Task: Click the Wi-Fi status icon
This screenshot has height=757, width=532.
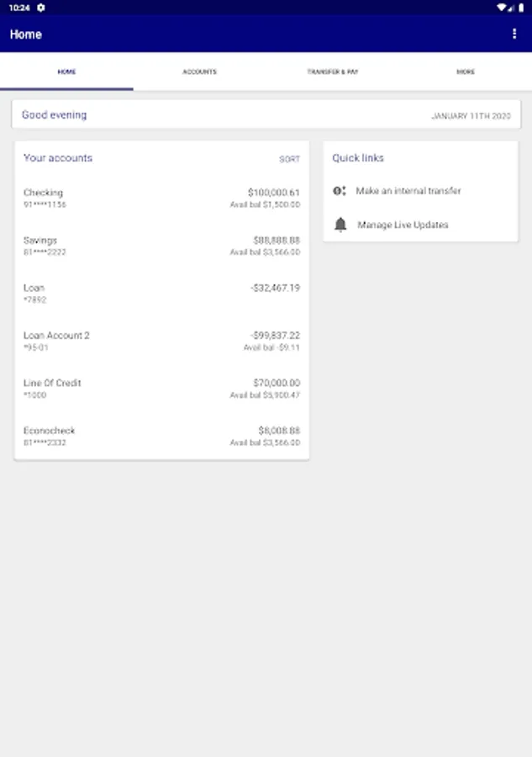Action: pyautogui.click(x=501, y=7)
